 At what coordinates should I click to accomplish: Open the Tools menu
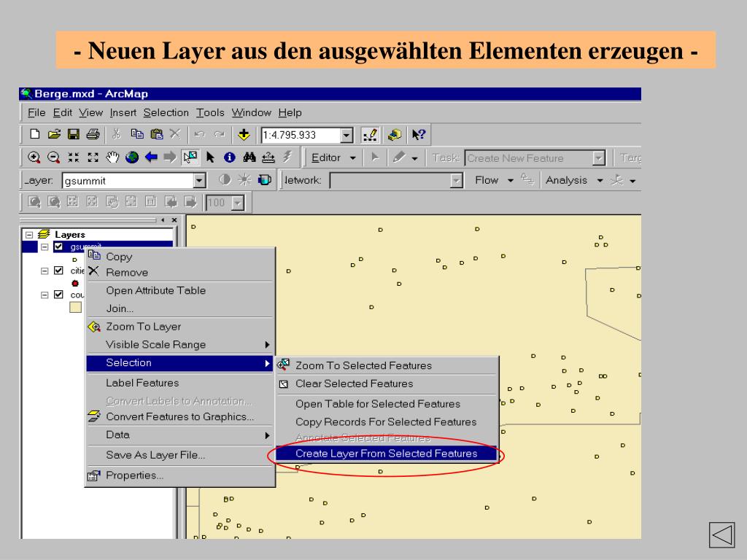tap(210, 113)
